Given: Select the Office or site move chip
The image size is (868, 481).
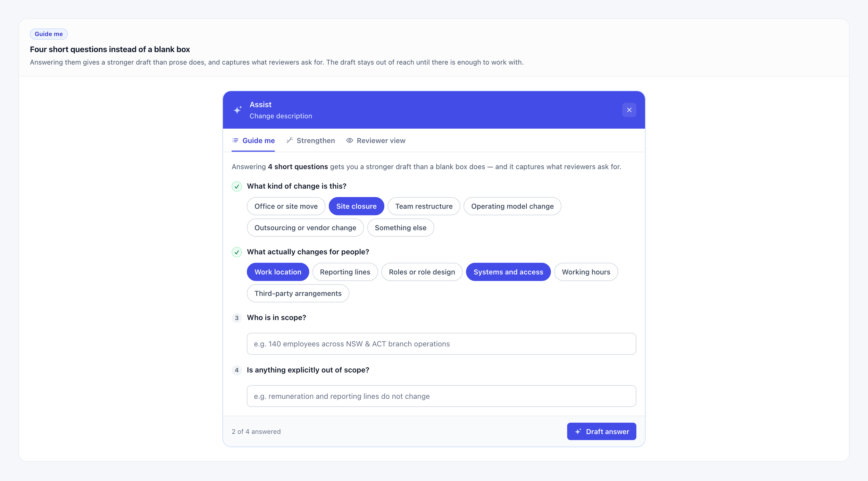Looking at the screenshot, I should 286,206.
